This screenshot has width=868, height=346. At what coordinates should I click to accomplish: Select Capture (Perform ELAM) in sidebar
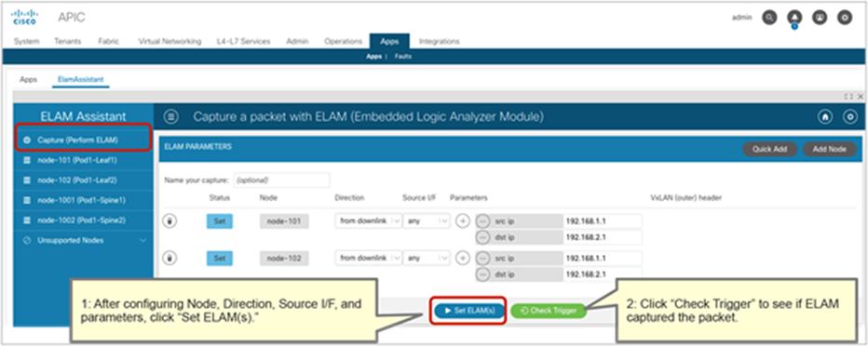(x=83, y=140)
